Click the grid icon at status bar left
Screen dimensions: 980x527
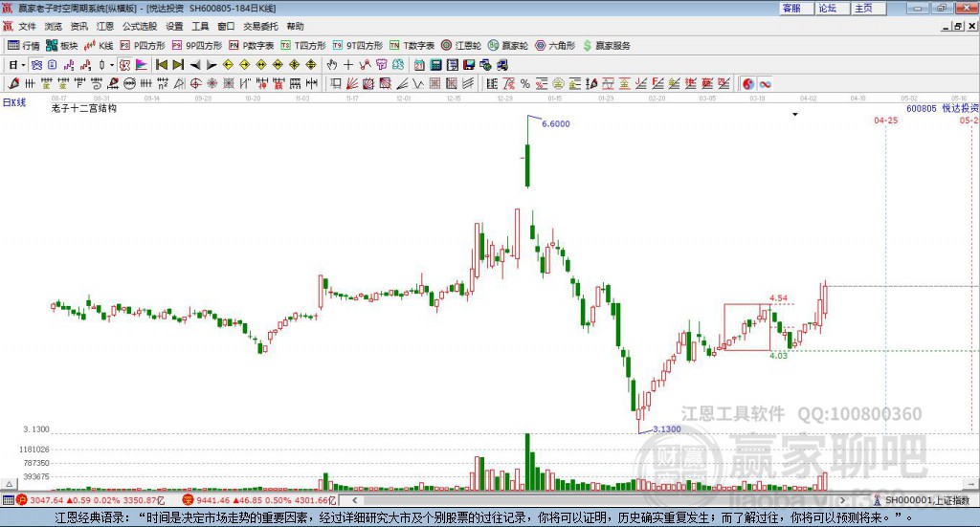(8, 500)
